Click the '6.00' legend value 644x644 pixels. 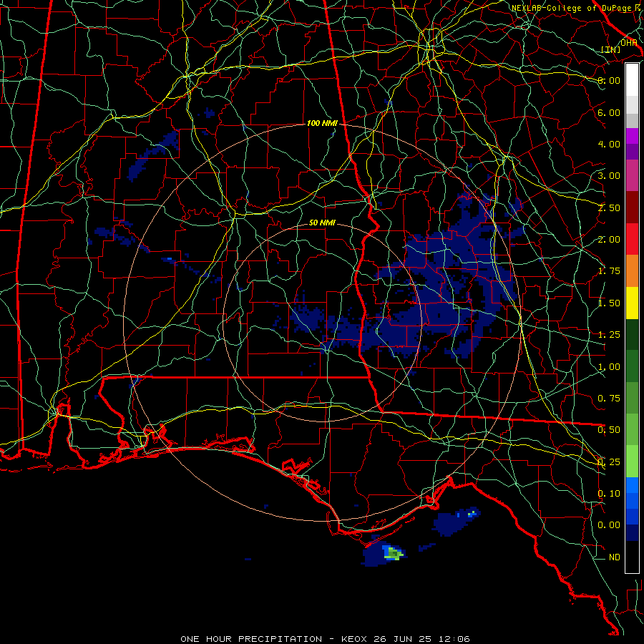609,112
